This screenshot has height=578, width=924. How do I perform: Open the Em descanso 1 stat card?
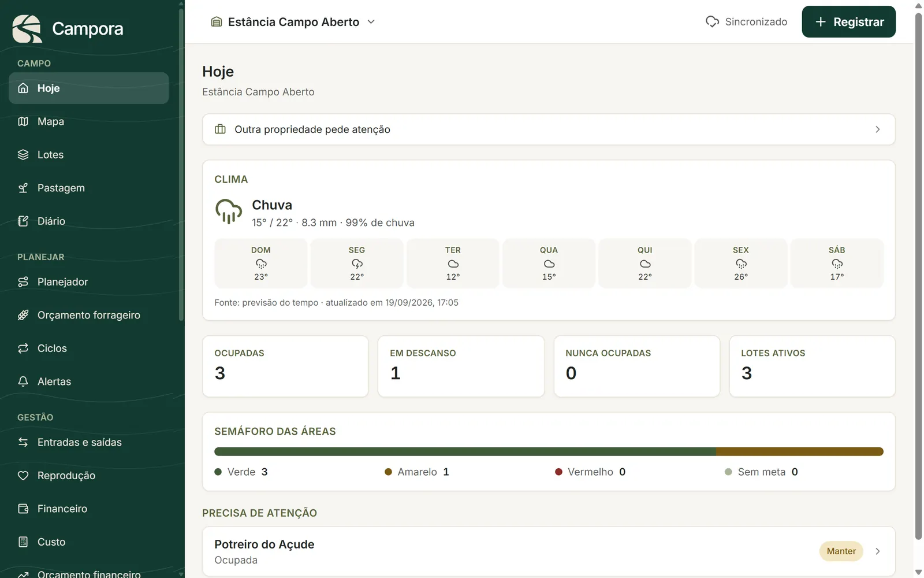(x=461, y=366)
